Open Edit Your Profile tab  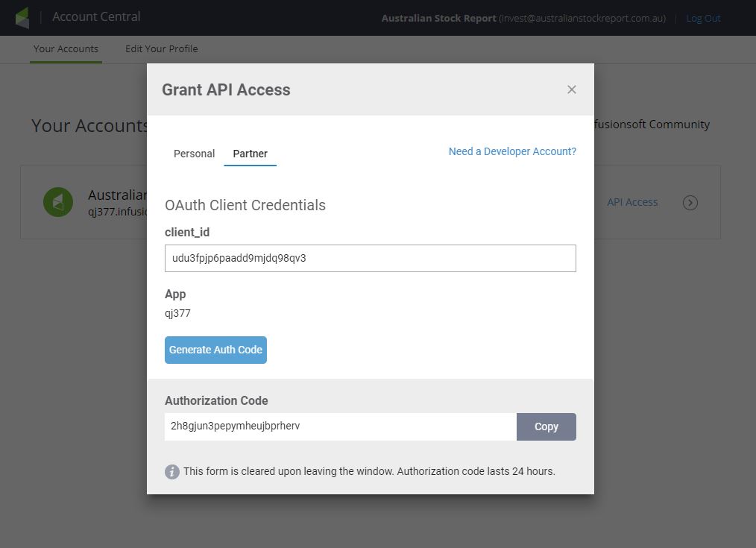pos(162,48)
